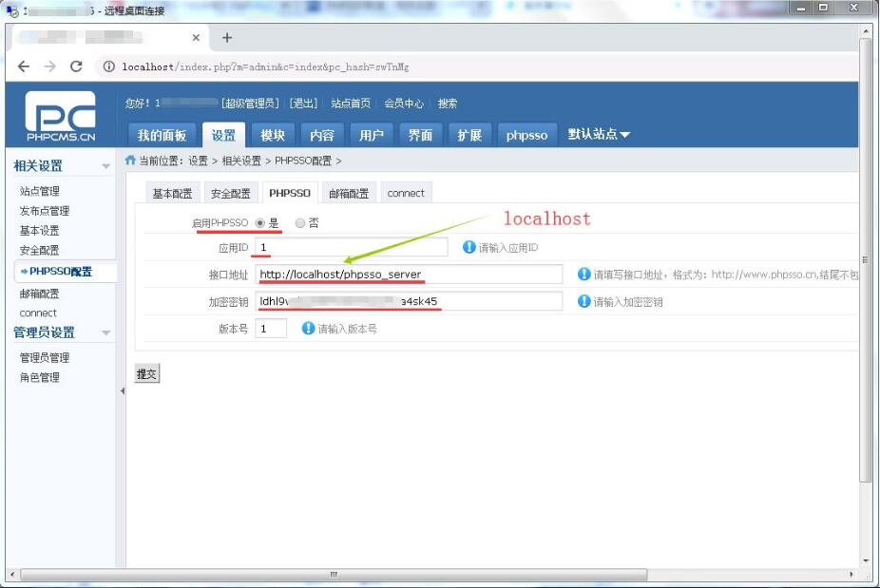Open the 模块 main tab

coord(273,135)
